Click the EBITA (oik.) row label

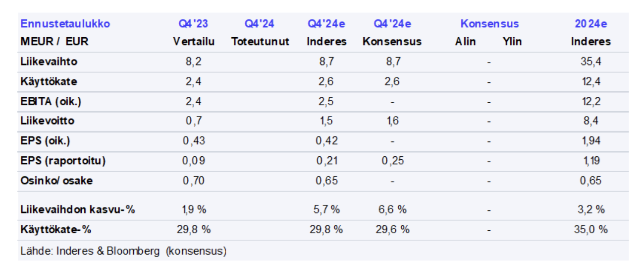point(51,101)
